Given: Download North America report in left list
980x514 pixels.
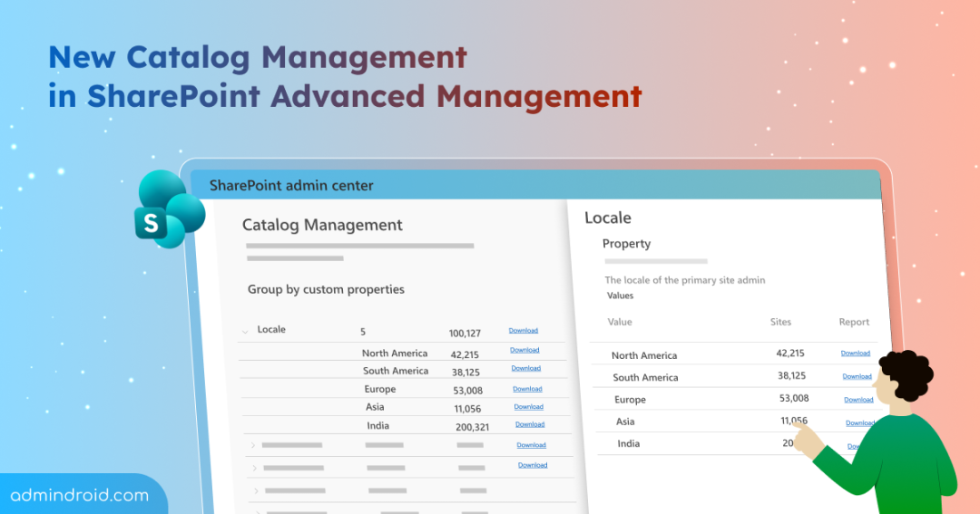Looking at the screenshot, I should click(x=524, y=350).
